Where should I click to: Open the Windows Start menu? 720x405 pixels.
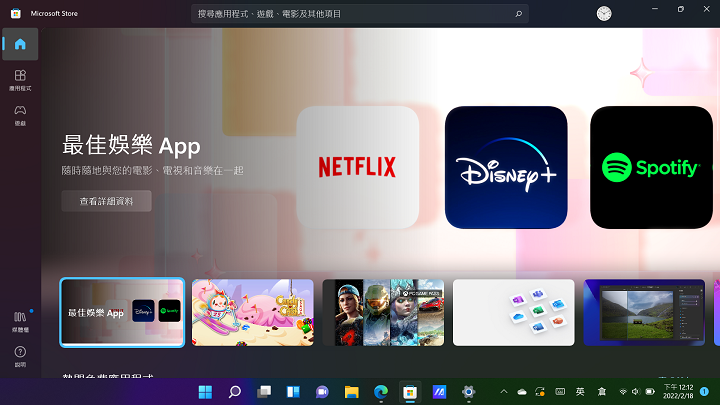[x=205, y=392]
